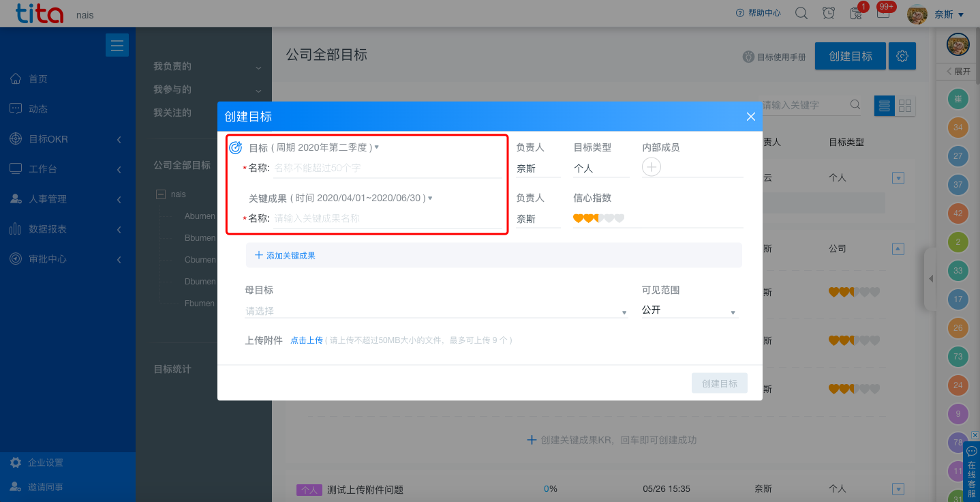980x502 pixels.
Task: Add an internal member with plus icon
Action: click(652, 167)
